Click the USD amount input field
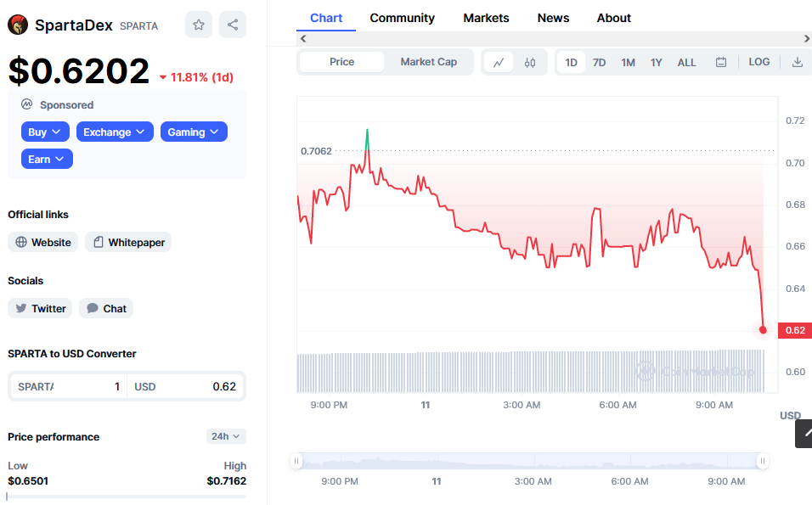The width and height of the screenshot is (812, 505). 185,386
